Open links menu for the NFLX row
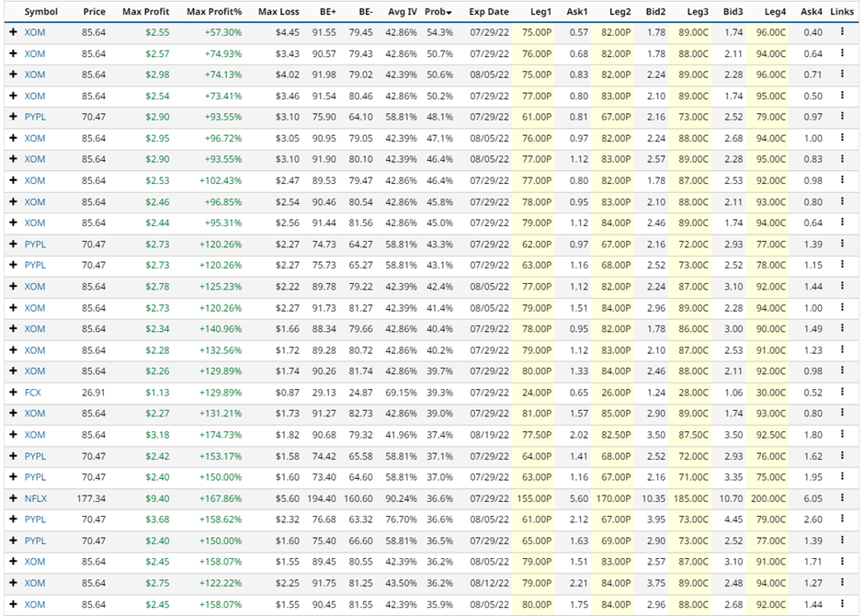 (842, 498)
